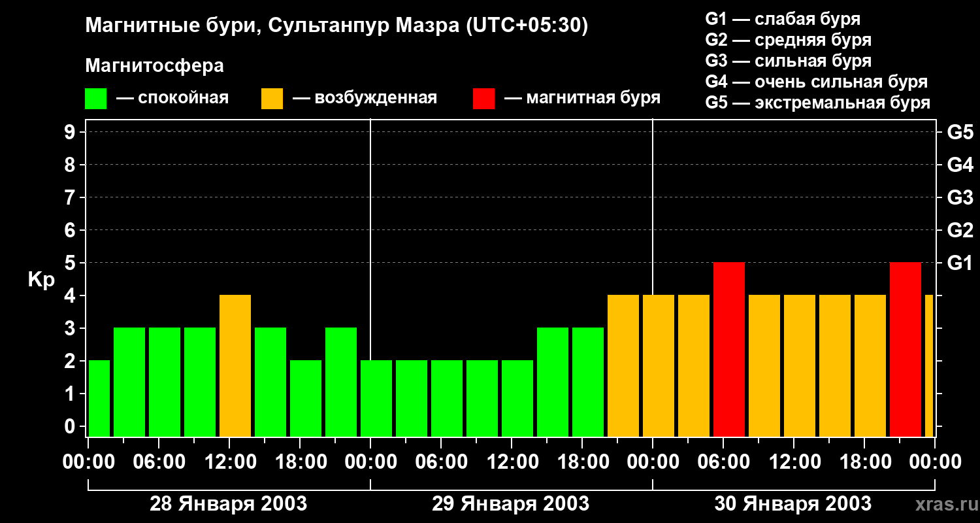980x523 pixels.
Task: Click the green bar above 06:00 on 29 January
Action: 447,399
